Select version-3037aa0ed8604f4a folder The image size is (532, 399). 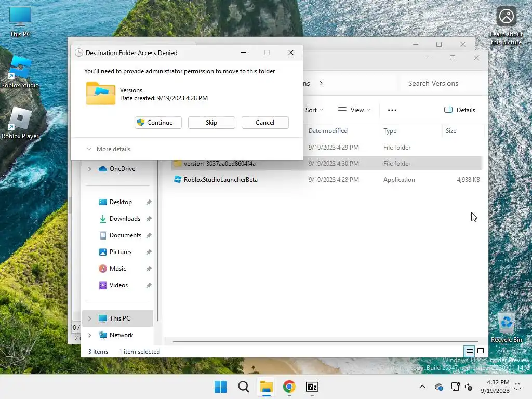[x=326, y=164]
